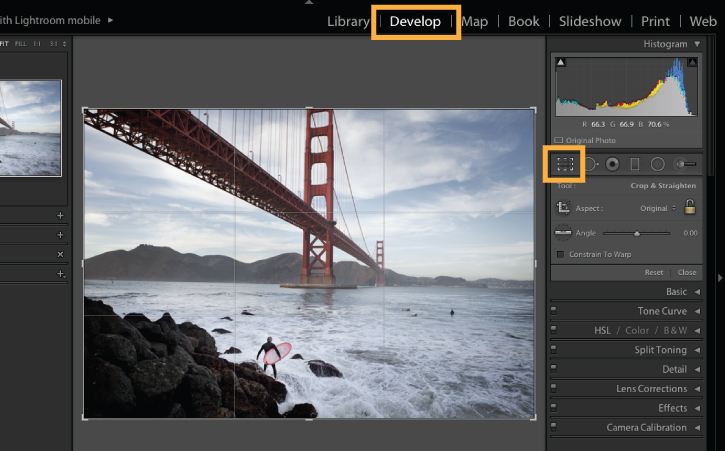Switch to the Print module
Image resolution: width=725 pixels, height=451 pixels.
point(655,21)
